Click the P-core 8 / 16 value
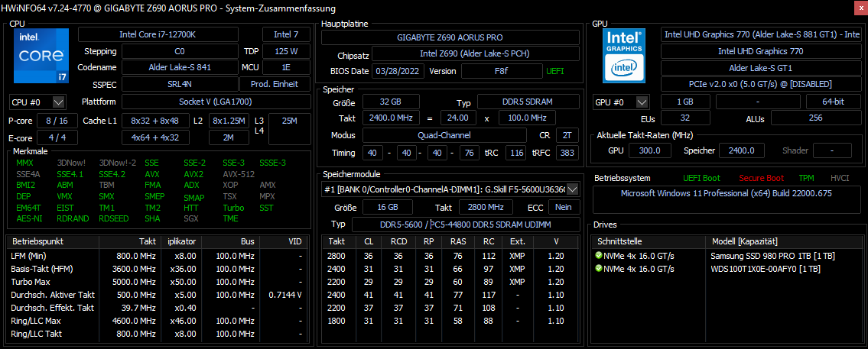 [x=57, y=121]
